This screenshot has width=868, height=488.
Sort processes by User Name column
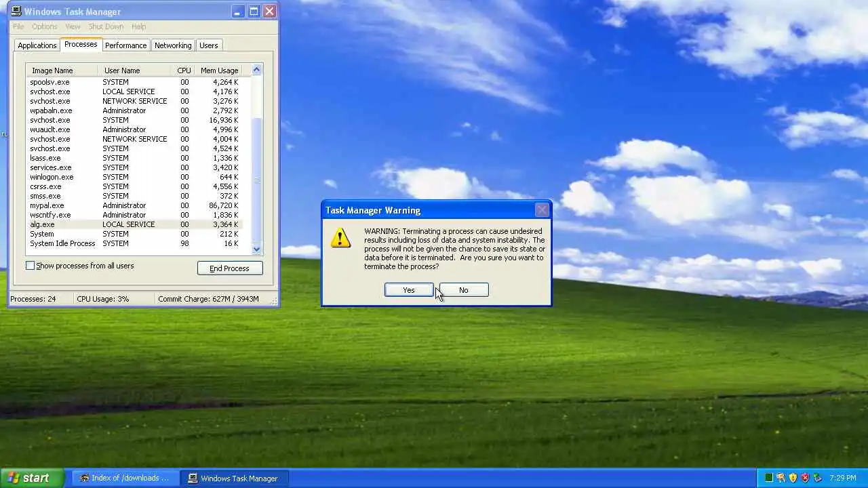134,70
